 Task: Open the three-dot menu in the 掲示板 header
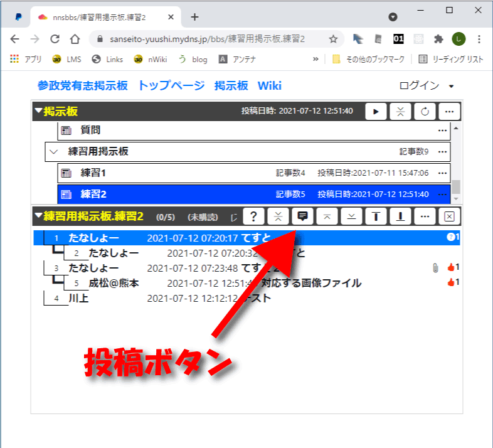click(x=449, y=111)
